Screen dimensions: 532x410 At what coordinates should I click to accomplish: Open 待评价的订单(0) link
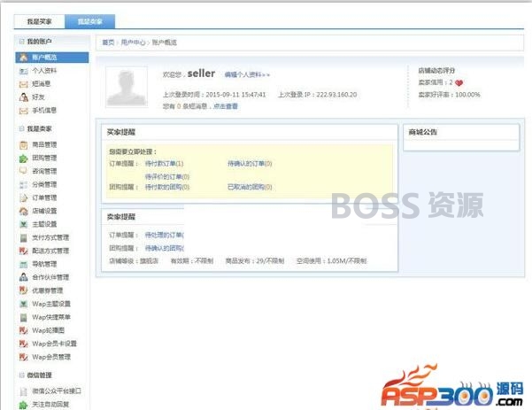(167, 177)
